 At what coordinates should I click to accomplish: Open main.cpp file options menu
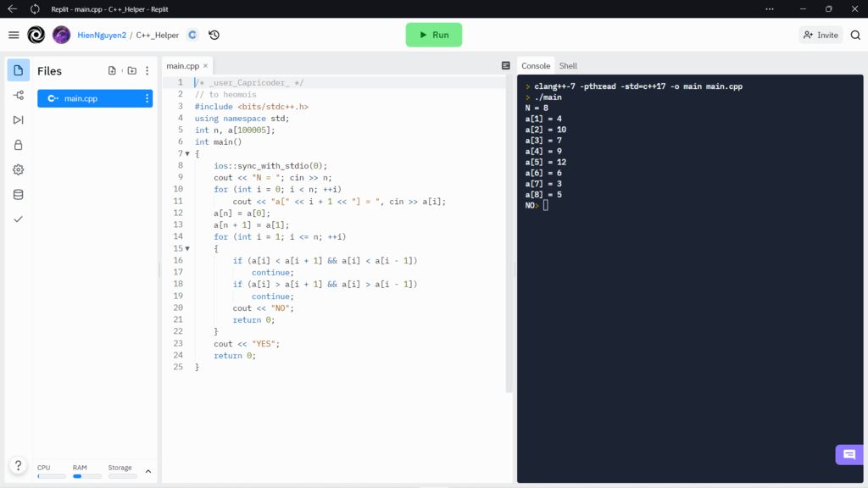tap(147, 98)
